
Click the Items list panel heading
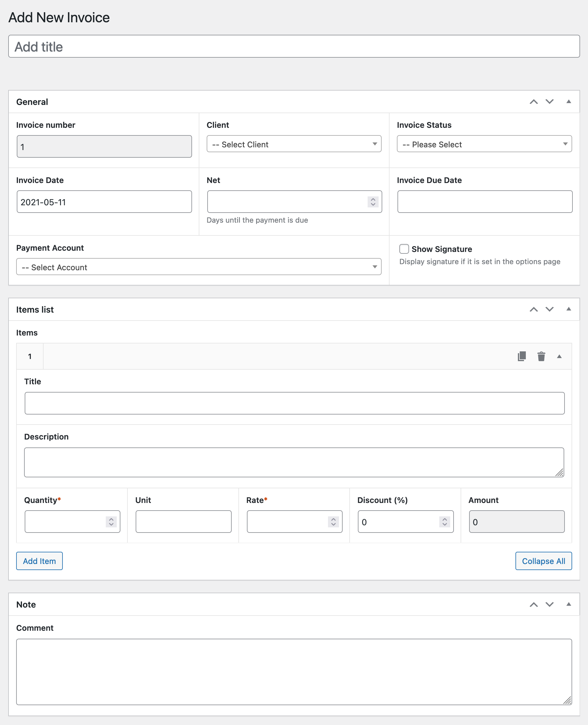[35, 310]
